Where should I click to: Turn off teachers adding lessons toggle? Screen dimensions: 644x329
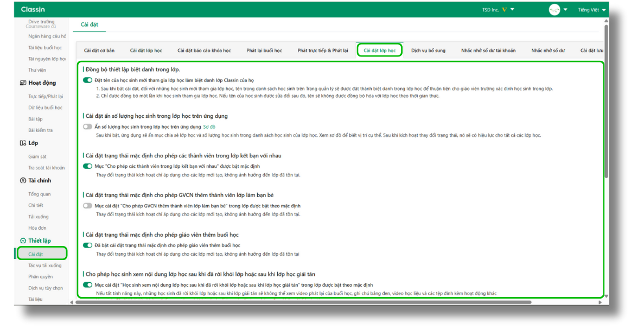pos(87,245)
